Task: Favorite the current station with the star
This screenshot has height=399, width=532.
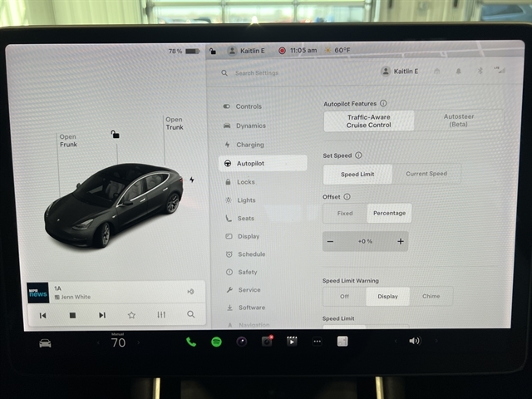Action: tap(131, 315)
